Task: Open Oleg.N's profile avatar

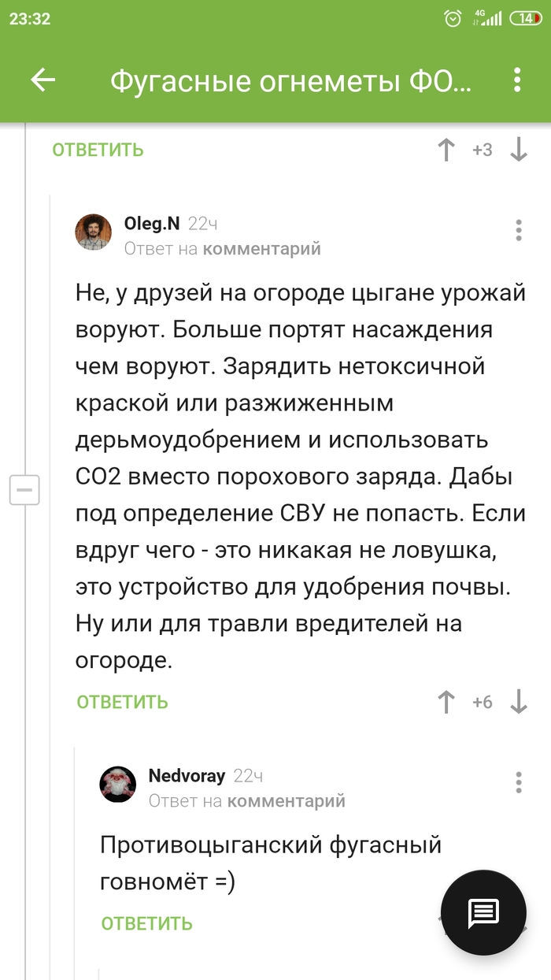Action: (94, 232)
